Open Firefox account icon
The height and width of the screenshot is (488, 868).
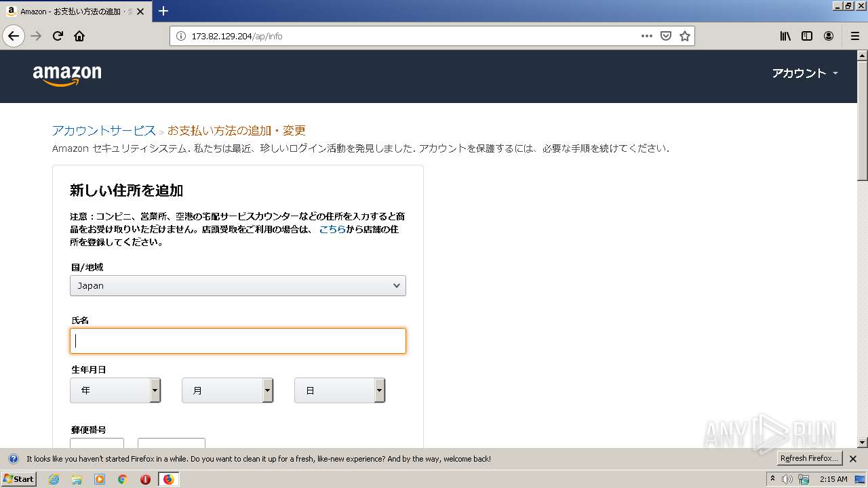click(829, 36)
